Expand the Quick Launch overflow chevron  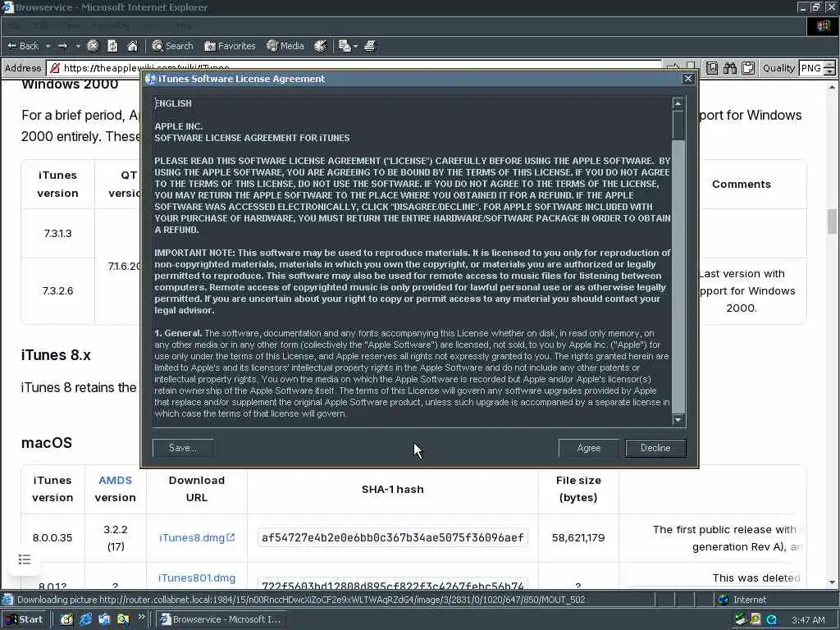[x=141, y=617]
